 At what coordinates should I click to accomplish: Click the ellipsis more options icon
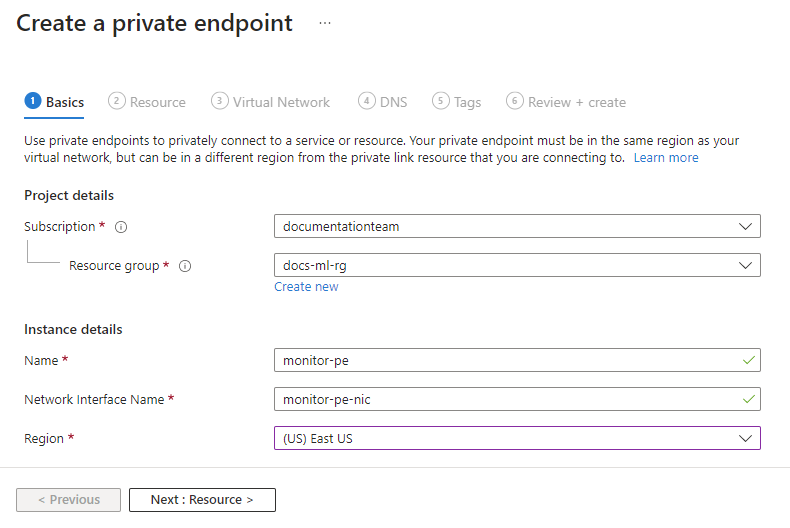tap(325, 23)
